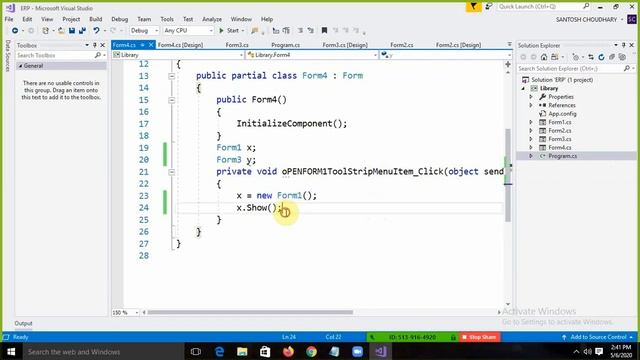Image resolution: width=640 pixels, height=360 pixels.
Task: Click the Navigate Backward toolbar icon
Action: (15, 31)
